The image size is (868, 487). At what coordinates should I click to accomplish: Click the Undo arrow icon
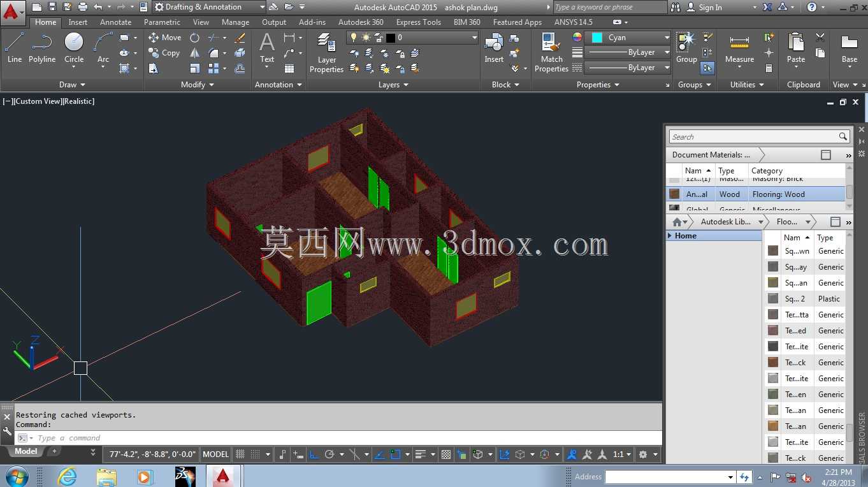click(98, 7)
